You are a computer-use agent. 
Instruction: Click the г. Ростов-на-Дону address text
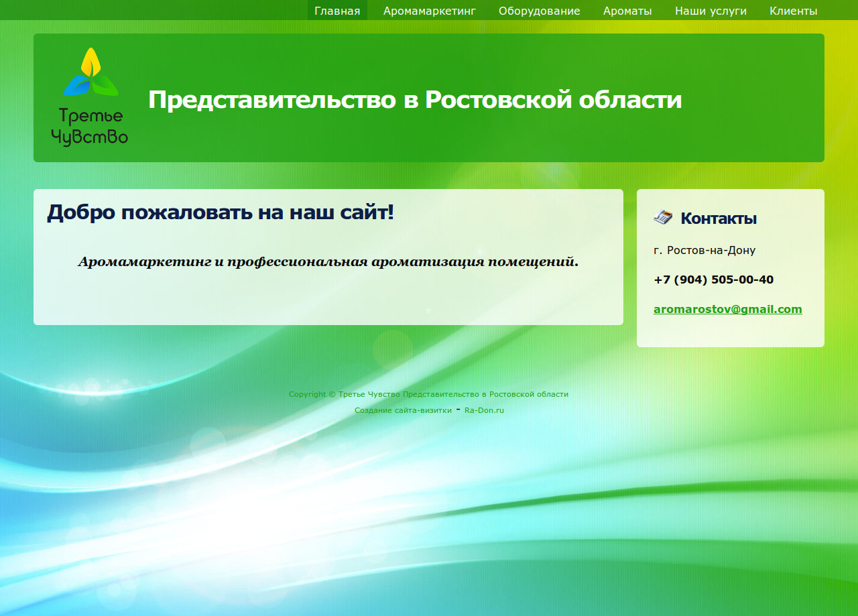pos(704,251)
